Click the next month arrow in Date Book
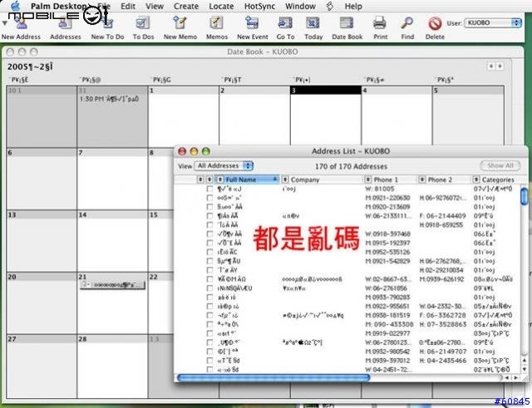 500,66
